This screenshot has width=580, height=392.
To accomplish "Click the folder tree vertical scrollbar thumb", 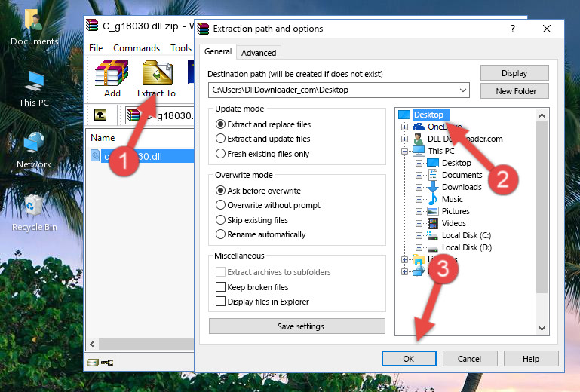I will [x=542, y=207].
